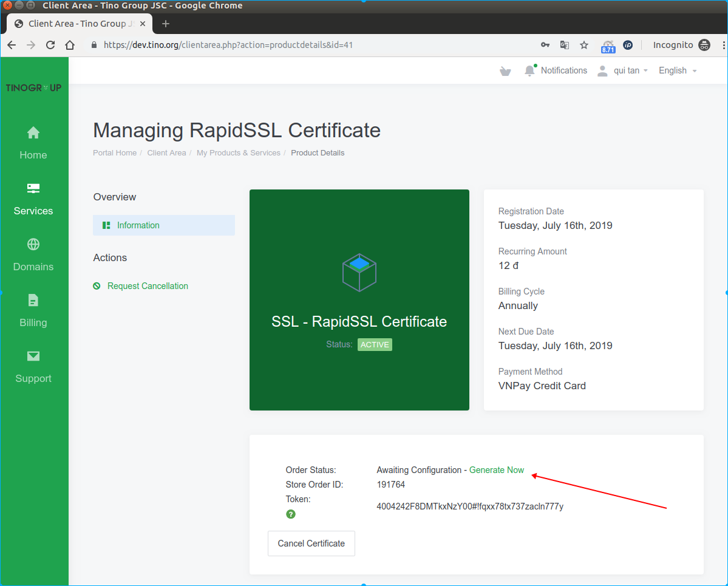Click Next Due Date value July 16th
This screenshot has height=586, width=728.
(556, 346)
